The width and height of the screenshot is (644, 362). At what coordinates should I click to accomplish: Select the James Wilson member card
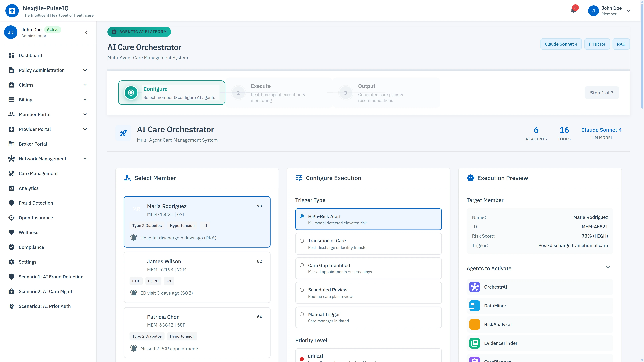pos(197,277)
